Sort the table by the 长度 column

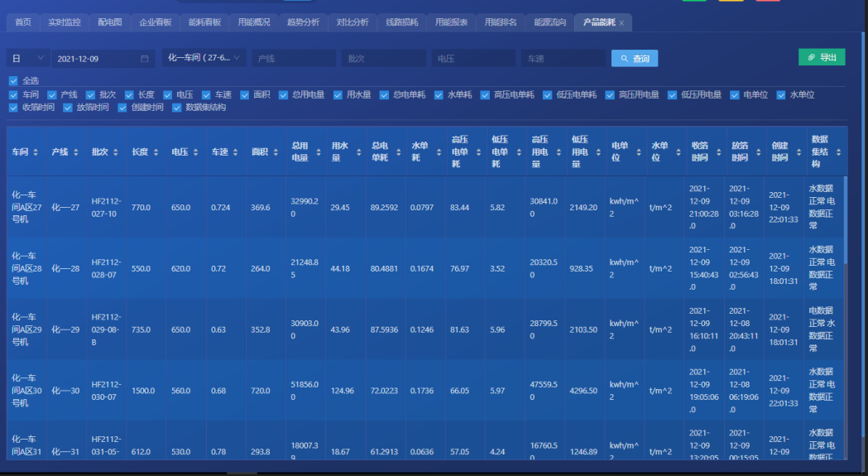[x=156, y=152]
